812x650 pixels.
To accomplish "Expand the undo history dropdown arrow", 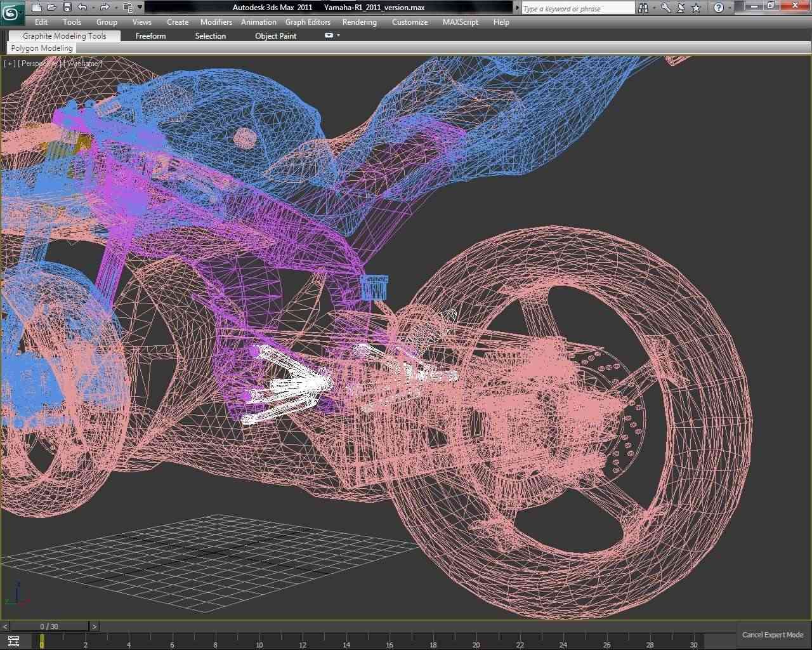I will point(93,8).
